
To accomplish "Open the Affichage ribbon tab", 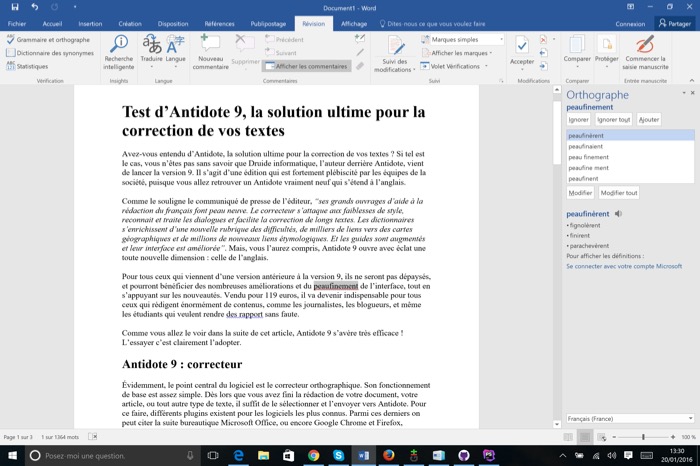I will 354,23.
